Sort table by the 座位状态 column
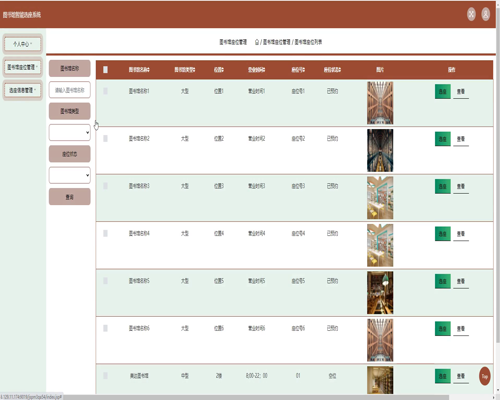The height and width of the screenshot is (400, 500). 332,70
